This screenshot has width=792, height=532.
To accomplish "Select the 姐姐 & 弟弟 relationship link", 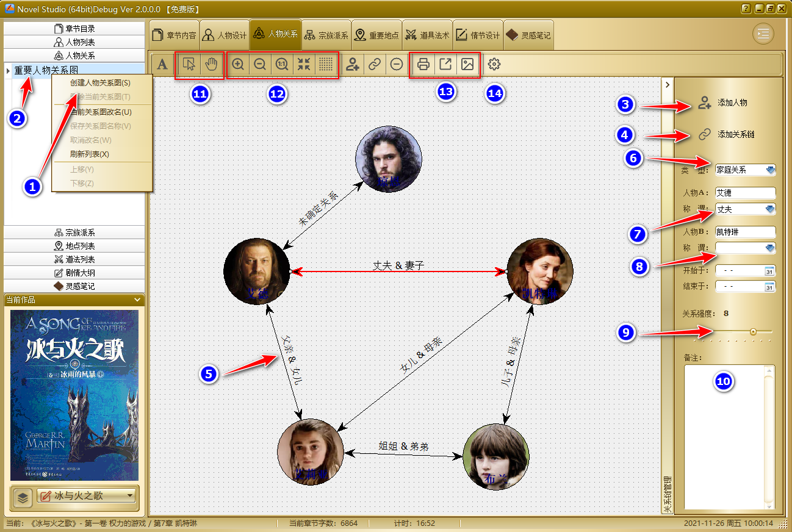I will (x=403, y=447).
